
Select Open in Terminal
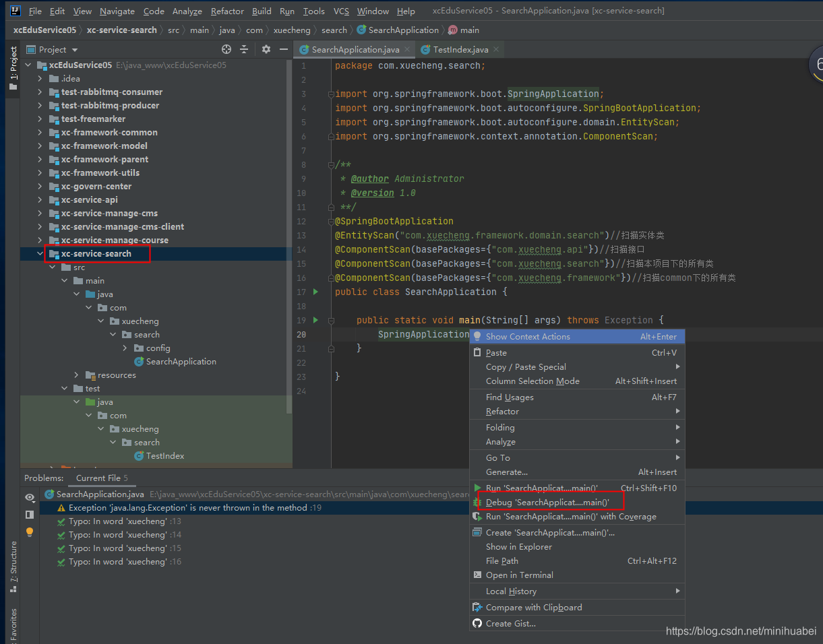577,575
